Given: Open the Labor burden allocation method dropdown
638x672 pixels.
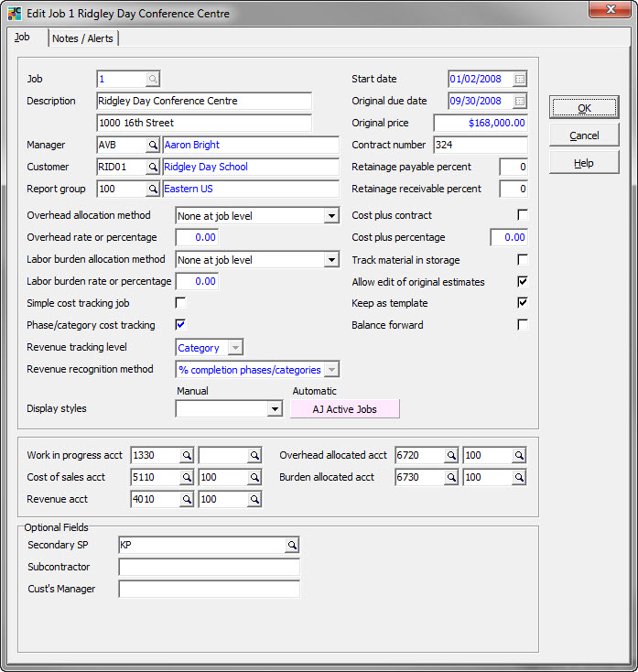Looking at the screenshot, I should pyautogui.click(x=331, y=260).
